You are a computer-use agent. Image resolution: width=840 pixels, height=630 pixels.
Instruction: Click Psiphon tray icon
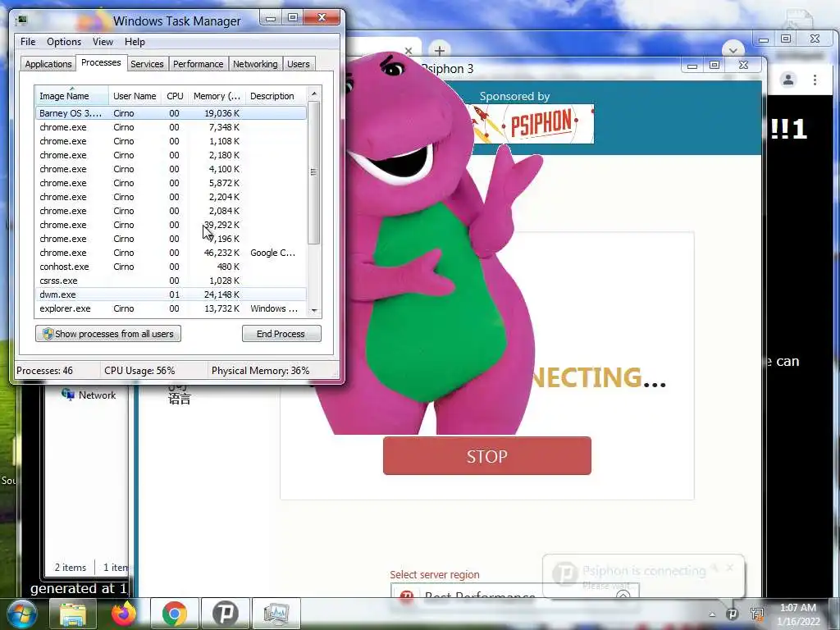click(x=732, y=614)
